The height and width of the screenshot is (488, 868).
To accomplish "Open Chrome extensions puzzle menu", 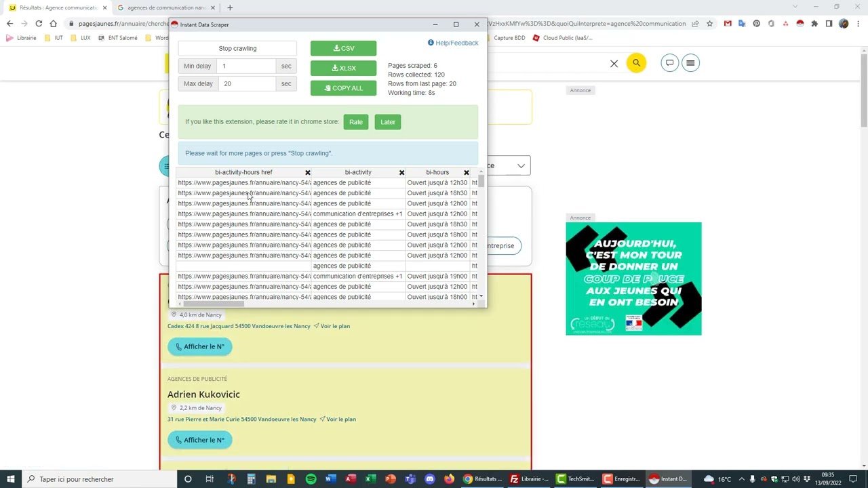I will [814, 24].
